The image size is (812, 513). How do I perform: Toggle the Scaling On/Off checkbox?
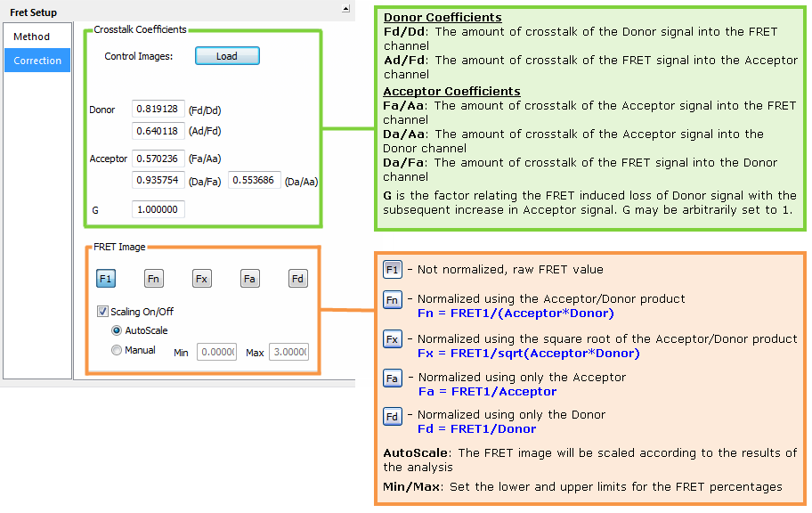point(102,312)
